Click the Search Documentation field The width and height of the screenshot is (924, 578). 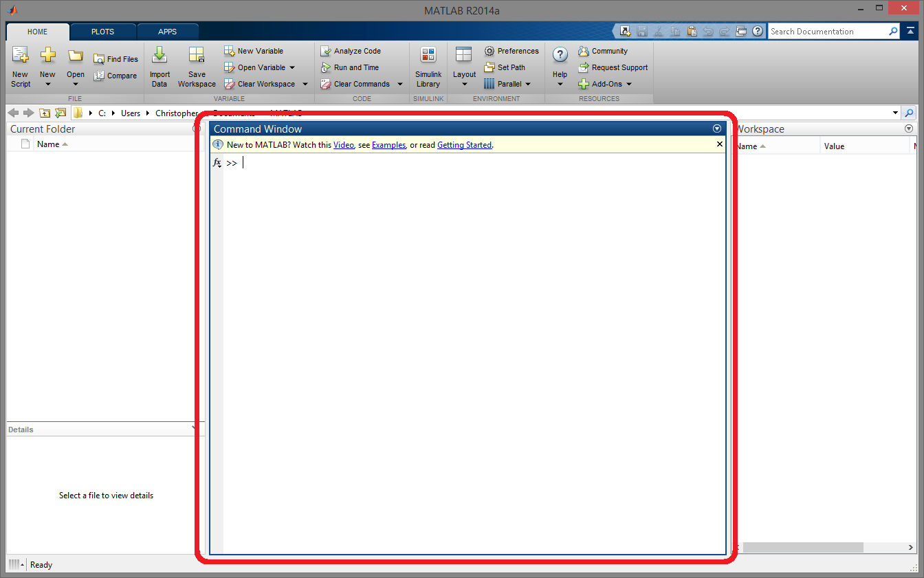pyautogui.click(x=827, y=32)
